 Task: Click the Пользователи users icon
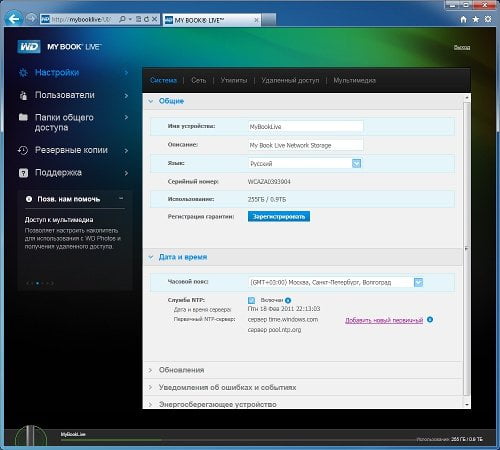coord(23,95)
